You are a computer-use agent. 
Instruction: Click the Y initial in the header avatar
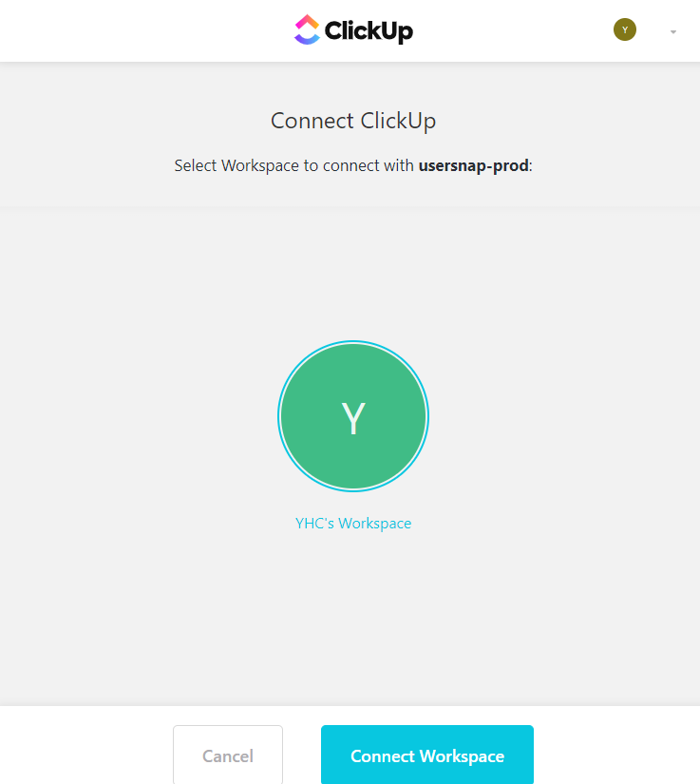click(625, 30)
